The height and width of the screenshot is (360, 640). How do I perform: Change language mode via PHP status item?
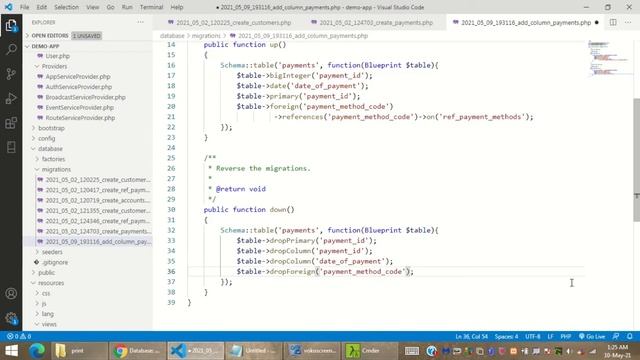click(566, 336)
